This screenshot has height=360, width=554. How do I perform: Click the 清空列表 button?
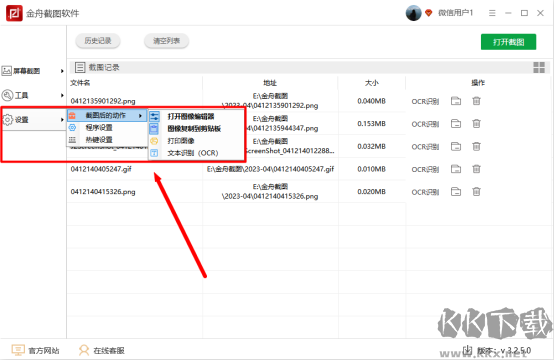pos(166,41)
